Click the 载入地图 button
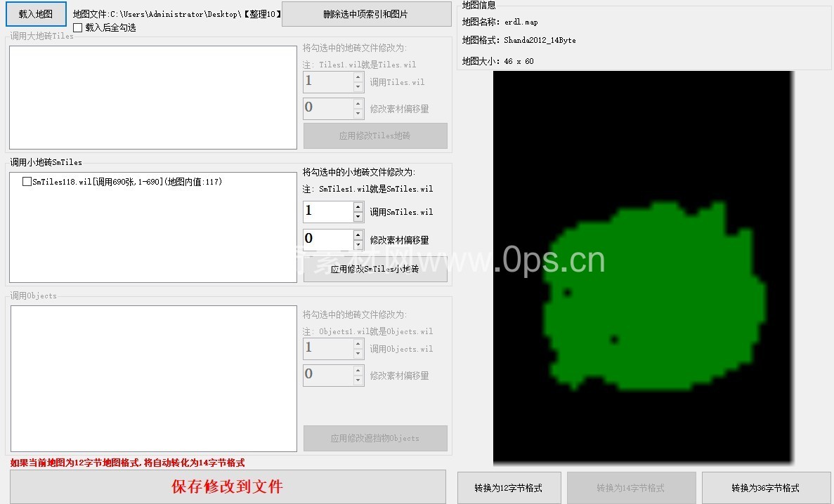The width and height of the screenshot is (834, 504). click(x=36, y=14)
